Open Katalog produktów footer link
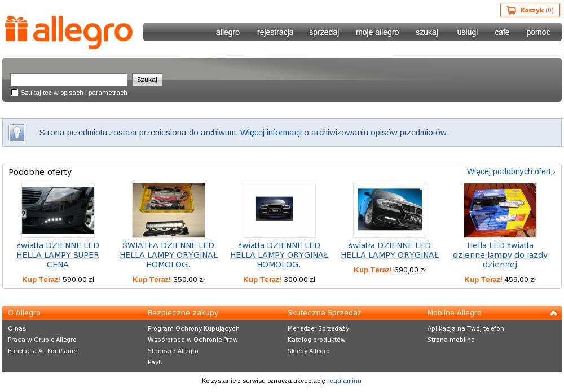 click(316, 340)
